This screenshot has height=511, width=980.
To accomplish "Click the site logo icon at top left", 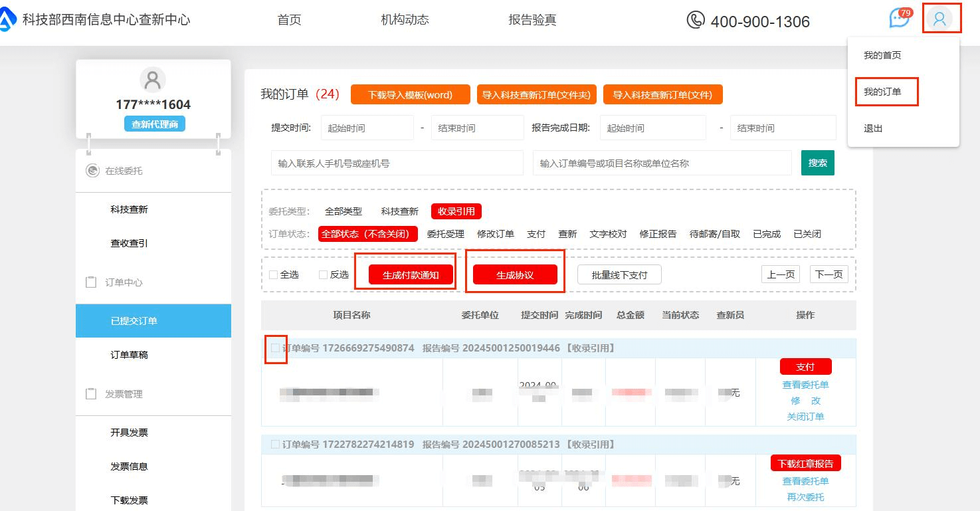I will [x=7, y=20].
